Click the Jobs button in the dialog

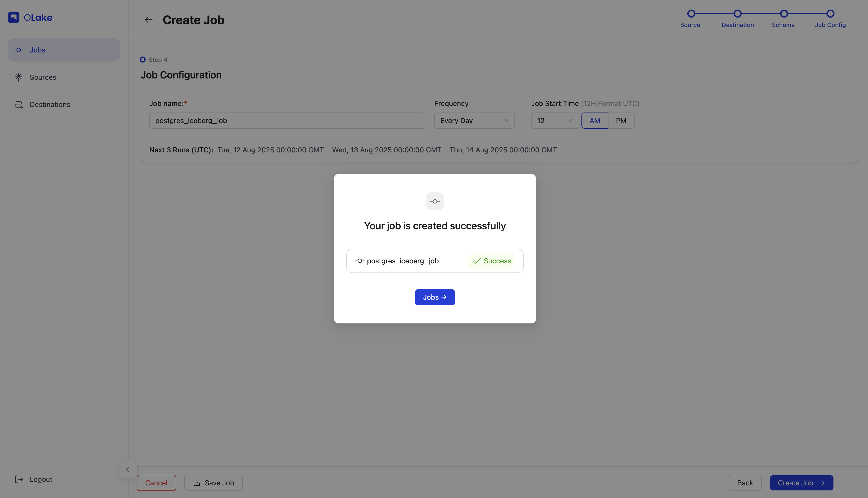(x=435, y=297)
